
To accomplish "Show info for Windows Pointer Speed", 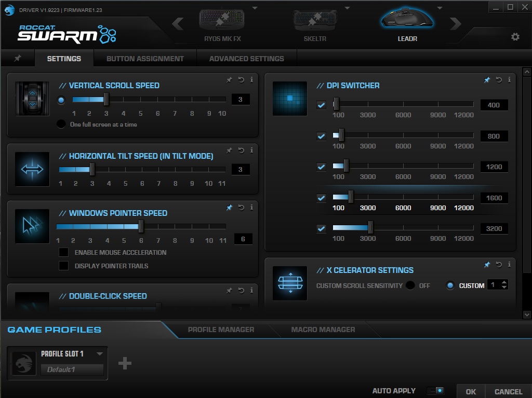I will point(251,207).
